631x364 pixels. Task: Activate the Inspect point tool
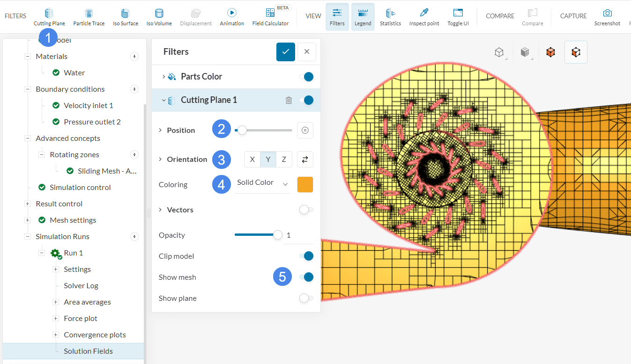click(424, 17)
